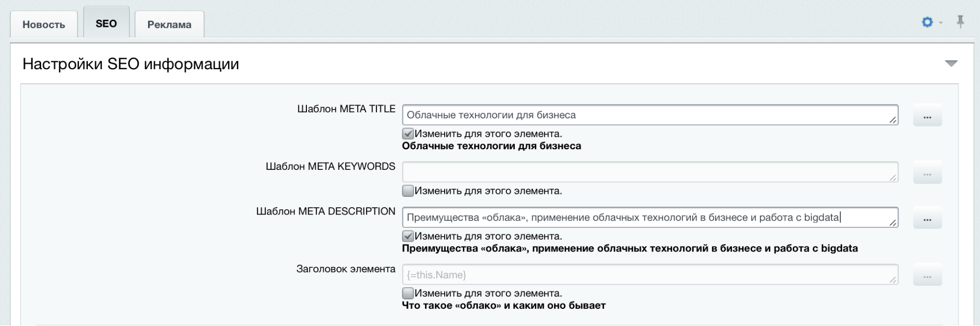980x326 pixels.
Task: Click the 'Шаблон META TITLE' label
Action: click(x=346, y=109)
